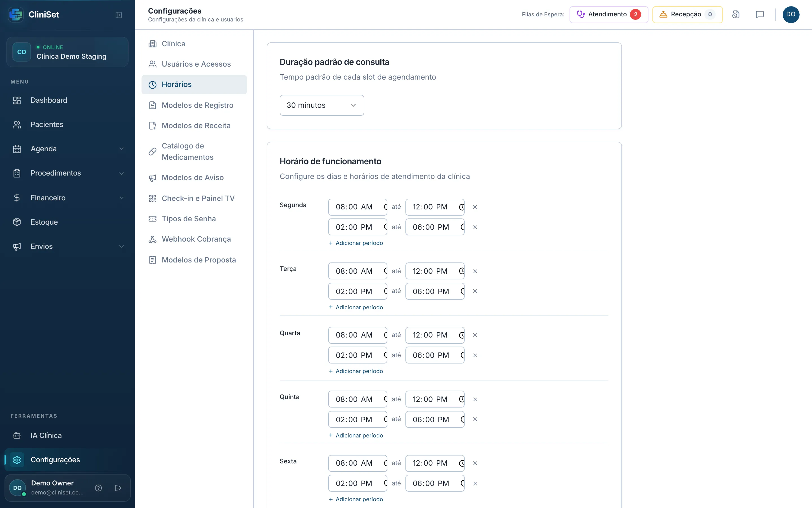The width and height of the screenshot is (812, 508).
Task: Open the Recepção waiting queue
Action: 687,14
